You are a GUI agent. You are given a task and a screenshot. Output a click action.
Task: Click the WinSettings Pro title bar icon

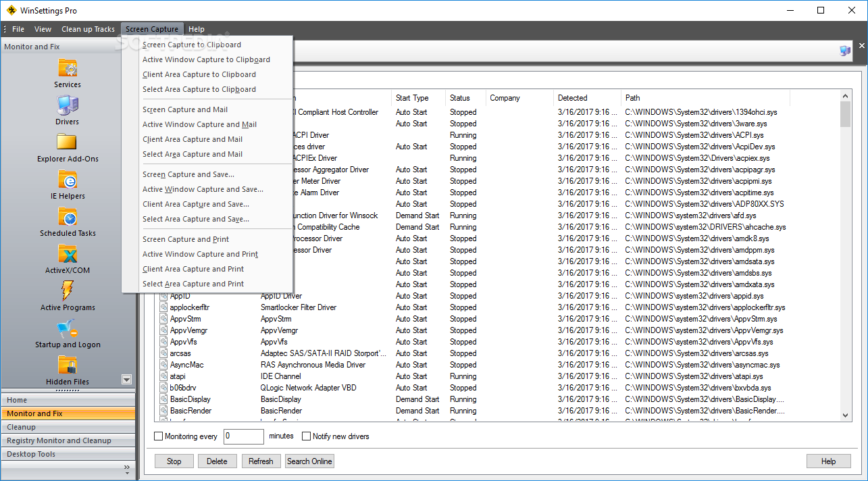pyautogui.click(x=11, y=10)
